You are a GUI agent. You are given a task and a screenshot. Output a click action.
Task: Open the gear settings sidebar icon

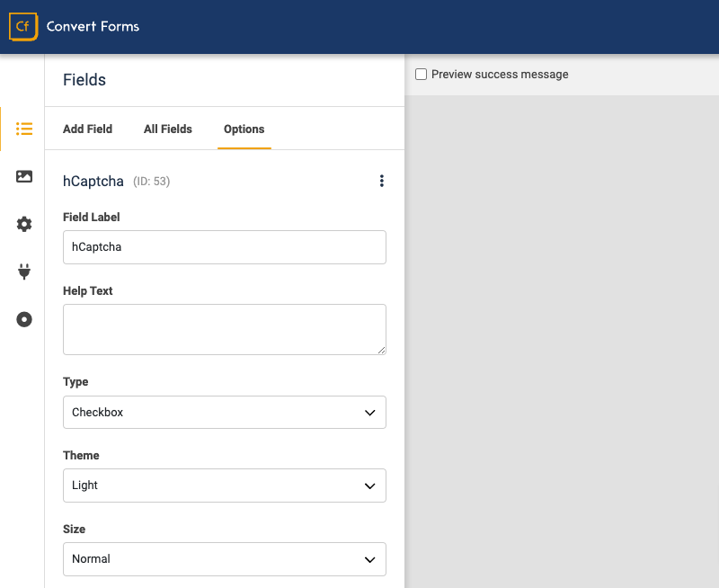(24, 224)
